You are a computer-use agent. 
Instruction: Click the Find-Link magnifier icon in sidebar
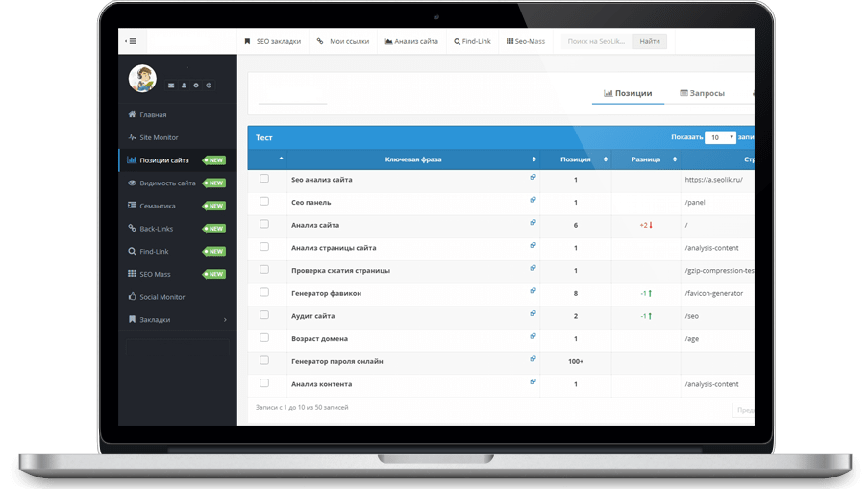[132, 251]
